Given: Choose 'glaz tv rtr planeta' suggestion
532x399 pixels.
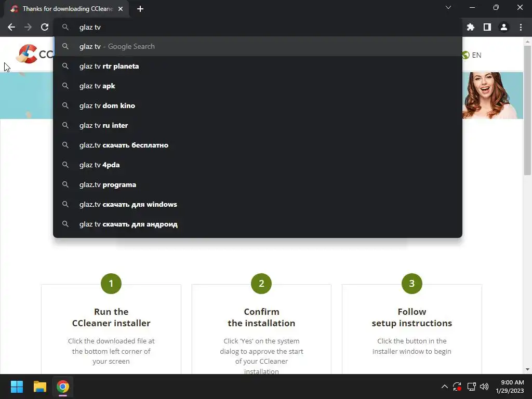Looking at the screenshot, I should point(258,66).
